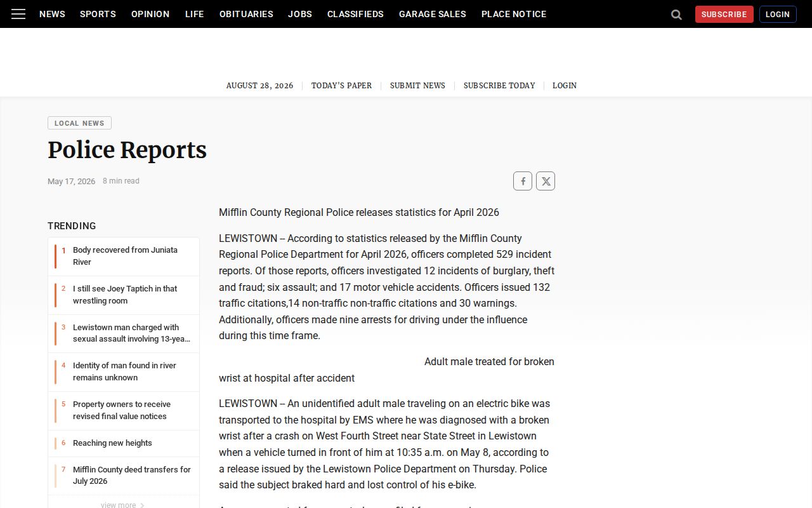The height and width of the screenshot is (508, 812).
Task: Open trending story about Lewistown man charged
Action: click(x=131, y=333)
